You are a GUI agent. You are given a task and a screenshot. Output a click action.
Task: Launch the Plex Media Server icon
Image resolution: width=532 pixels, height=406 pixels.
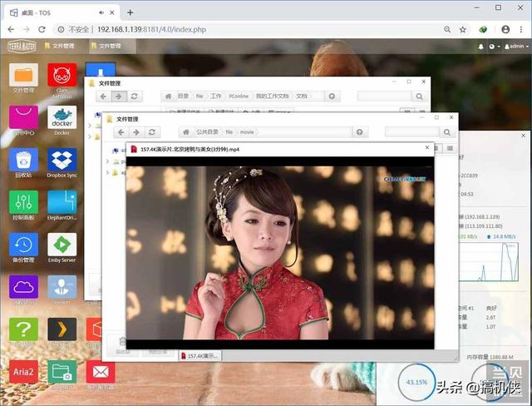62,329
